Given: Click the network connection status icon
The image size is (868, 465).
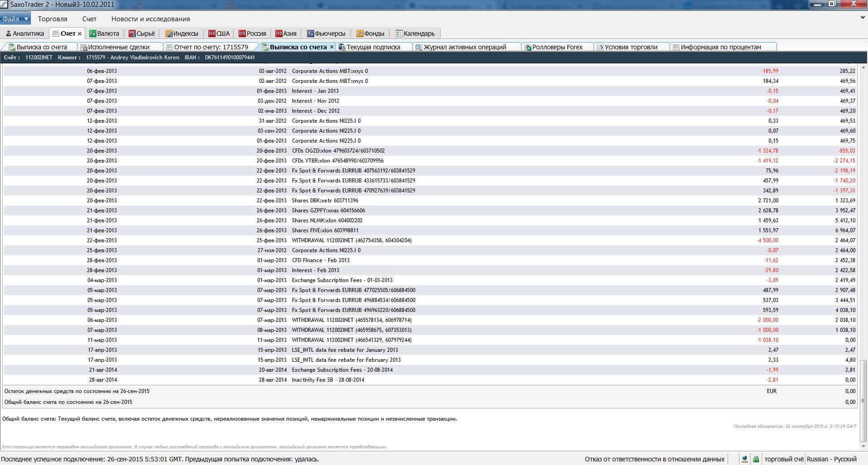Looking at the screenshot, I should [744, 459].
